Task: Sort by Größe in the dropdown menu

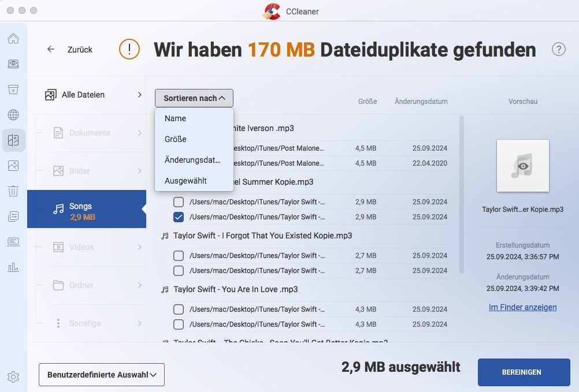Action: (x=194, y=139)
